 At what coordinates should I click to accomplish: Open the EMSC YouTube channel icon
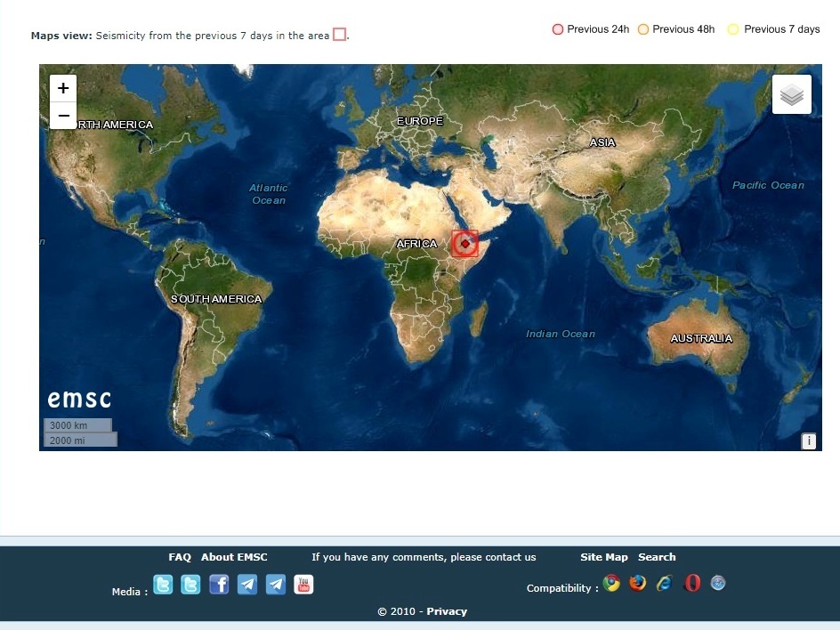[303, 585]
